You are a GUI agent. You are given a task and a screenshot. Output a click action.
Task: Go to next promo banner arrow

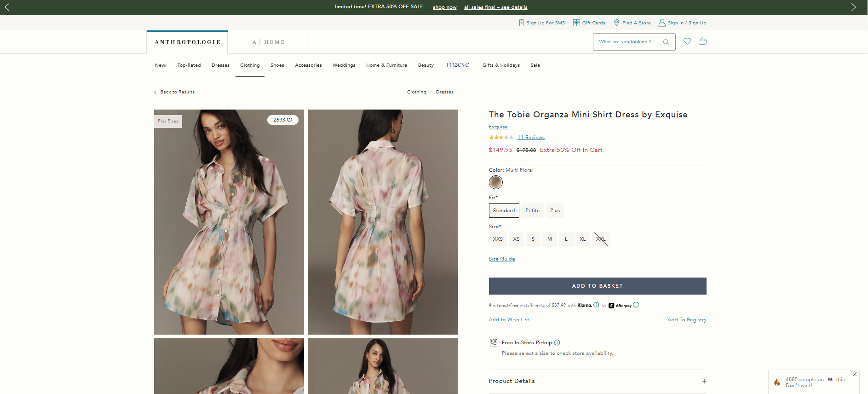point(853,7)
